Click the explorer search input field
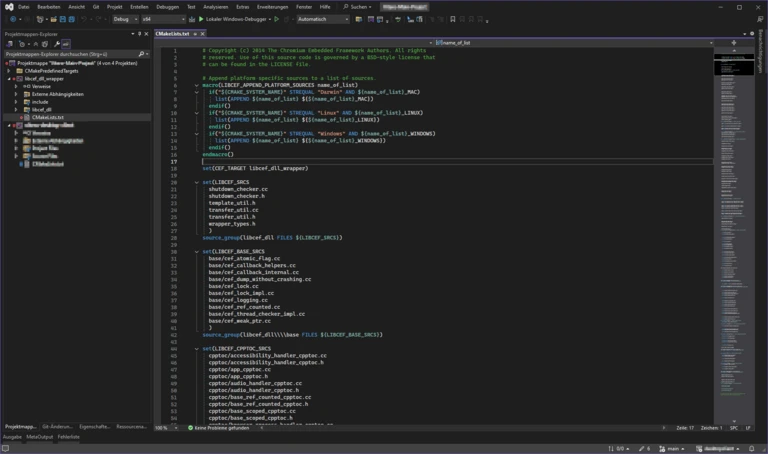Image resolution: width=768 pixels, height=454 pixels. pyautogui.click(x=71, y=54)
